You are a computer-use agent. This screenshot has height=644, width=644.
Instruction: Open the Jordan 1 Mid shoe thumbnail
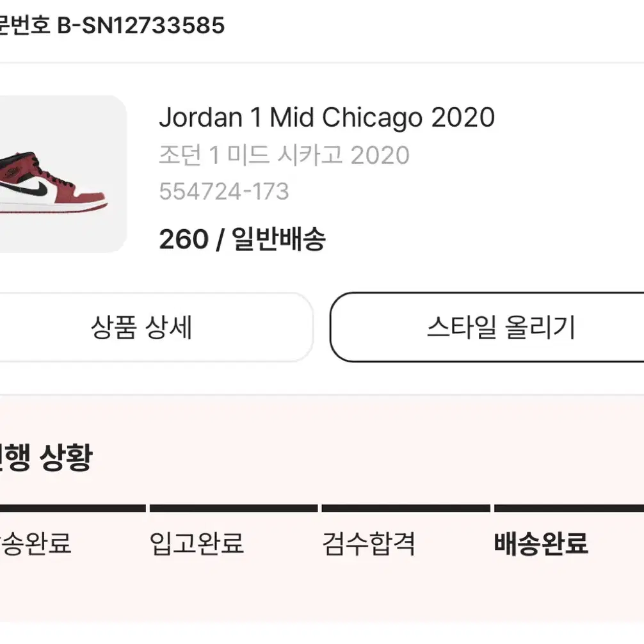click(63, 173)
